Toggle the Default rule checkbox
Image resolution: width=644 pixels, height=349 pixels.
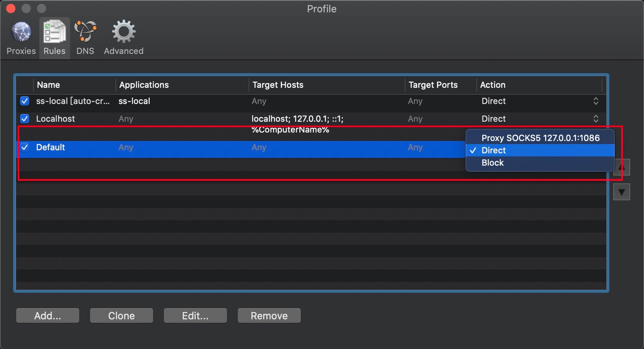tap(25, 147)
